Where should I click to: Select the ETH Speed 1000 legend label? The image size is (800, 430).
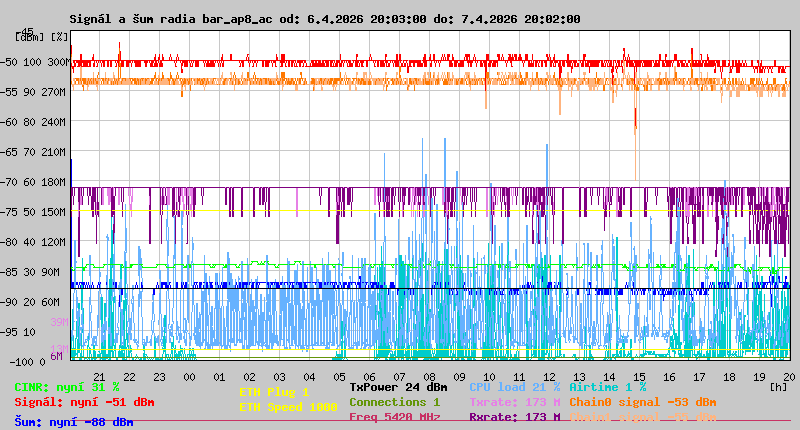[x=288, y=407]
